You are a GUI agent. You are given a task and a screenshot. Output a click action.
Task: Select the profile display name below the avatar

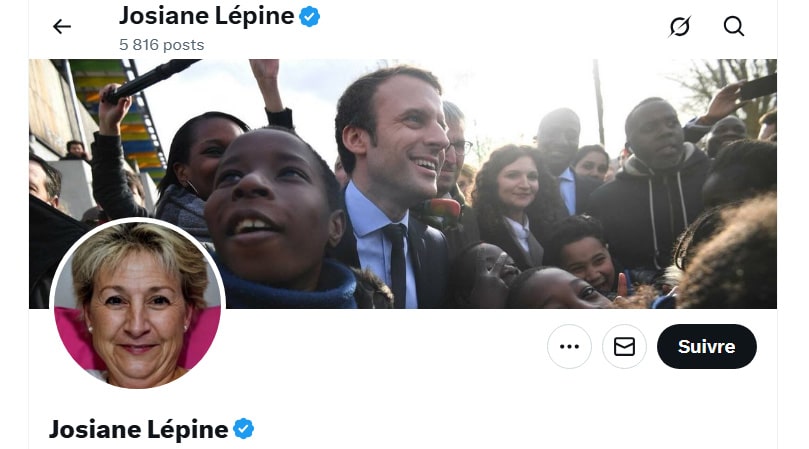138,429
